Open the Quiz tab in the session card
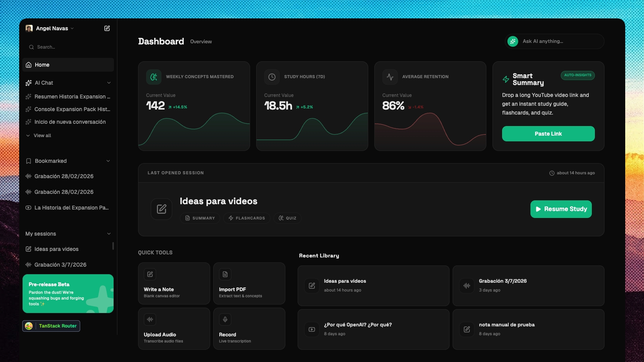Viewport: 644px width, 362px height. tap(287, 218)
